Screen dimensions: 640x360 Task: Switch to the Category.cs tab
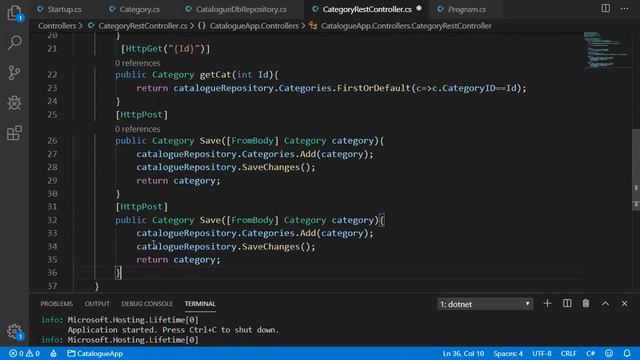135,9
